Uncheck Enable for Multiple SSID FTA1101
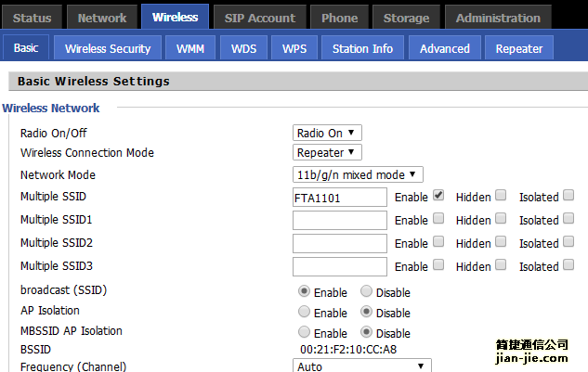This screenshot has height=372, width=588. tap(438, 196)
